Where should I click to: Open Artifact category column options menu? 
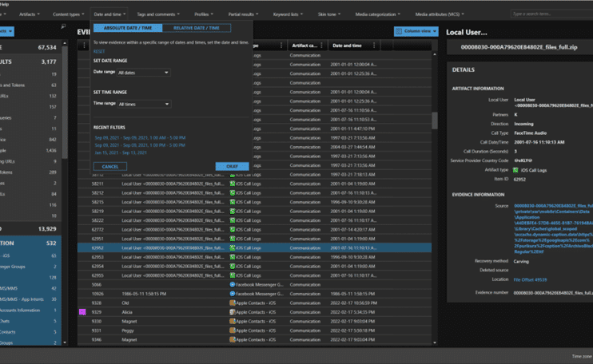pos(321,45)
